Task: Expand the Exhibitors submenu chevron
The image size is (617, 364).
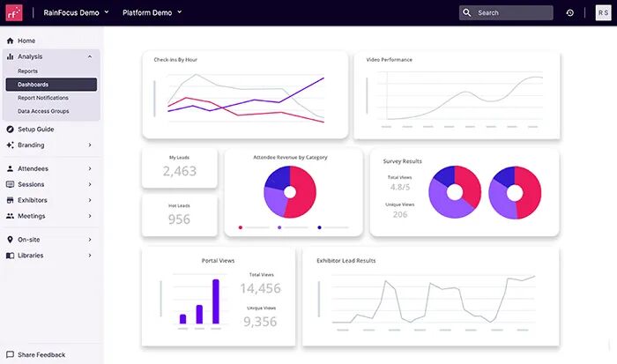Action: 90,200
